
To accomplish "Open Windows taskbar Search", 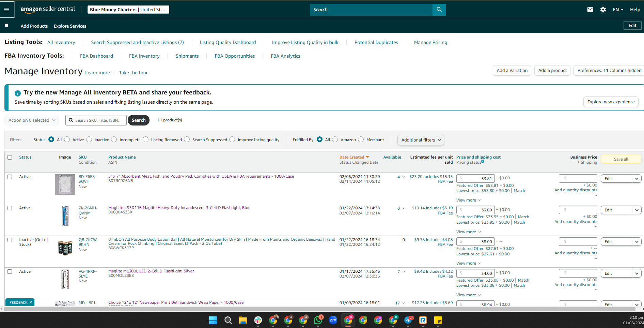I will [228, 320].
